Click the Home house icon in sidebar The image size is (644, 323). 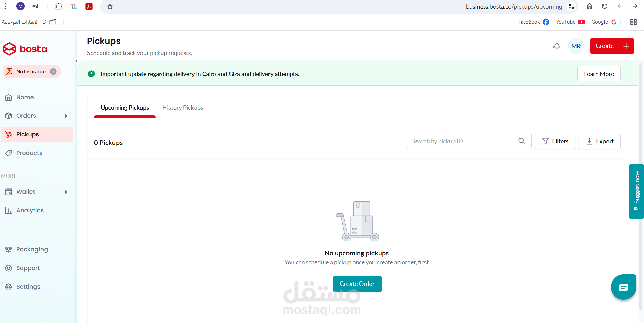pyautogui.click(x=9, y=98)
